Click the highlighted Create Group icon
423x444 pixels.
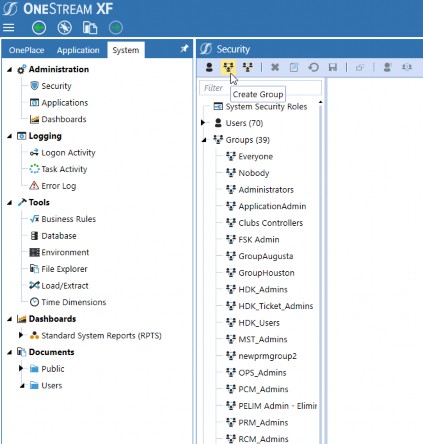[228, 67]
